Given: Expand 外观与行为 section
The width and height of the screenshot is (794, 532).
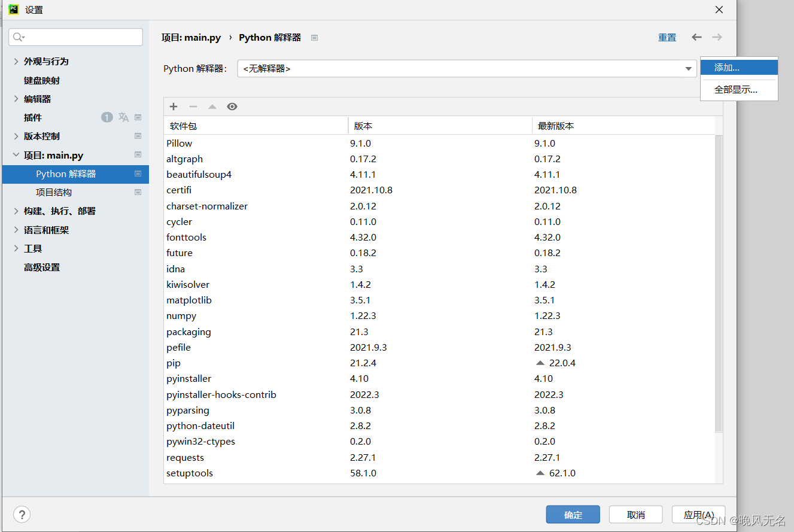Looking at the screenshot, I should tap(16, 61).
